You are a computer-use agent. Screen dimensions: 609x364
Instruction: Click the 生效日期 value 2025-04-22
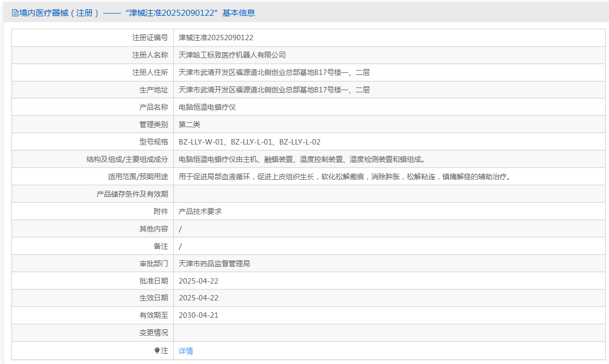pyautogui.click(x=198, y=298)
